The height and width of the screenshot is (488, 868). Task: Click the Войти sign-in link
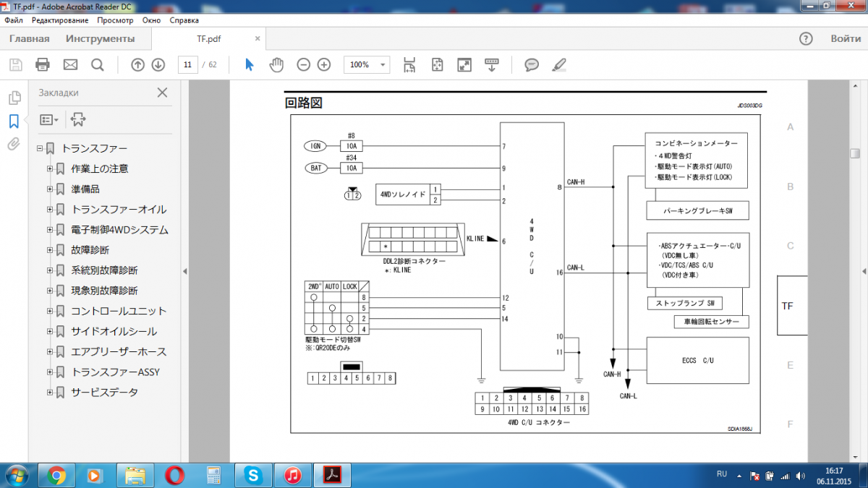tap(846, 39)
